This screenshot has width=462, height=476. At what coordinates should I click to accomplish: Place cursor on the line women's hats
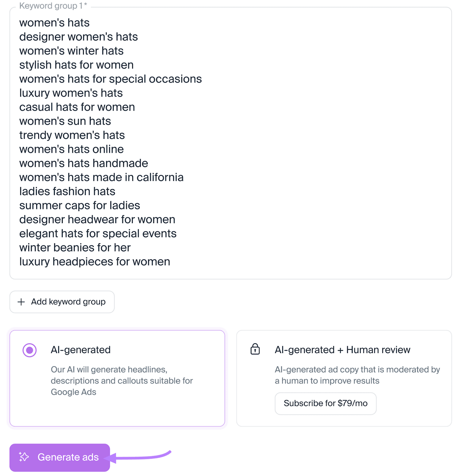pos(54,23)
